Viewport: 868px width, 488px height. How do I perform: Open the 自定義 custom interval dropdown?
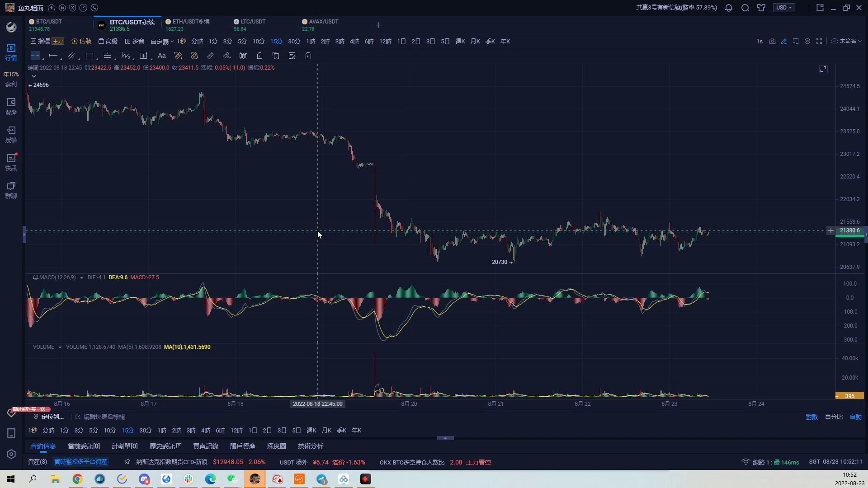162,42
